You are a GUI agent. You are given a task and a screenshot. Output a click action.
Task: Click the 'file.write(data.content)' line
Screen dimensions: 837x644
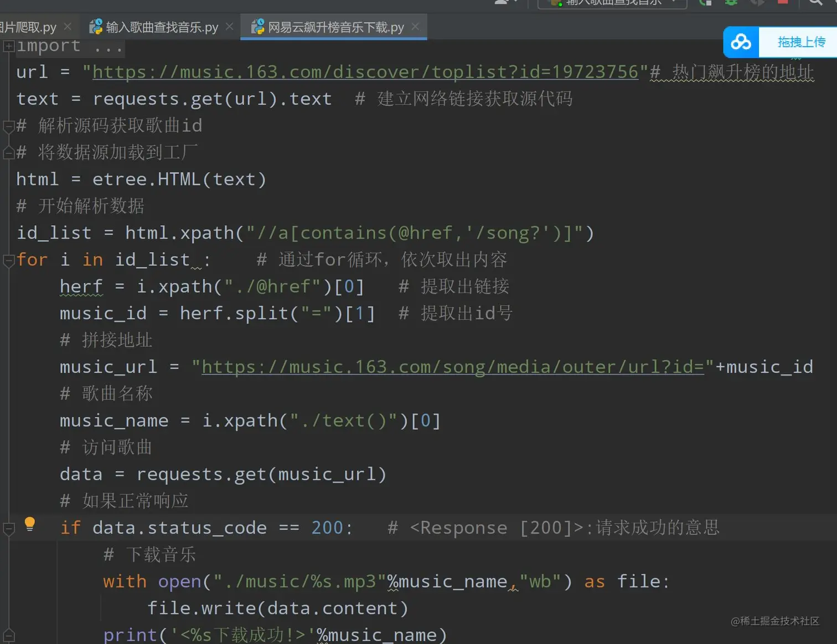point(277,609)
